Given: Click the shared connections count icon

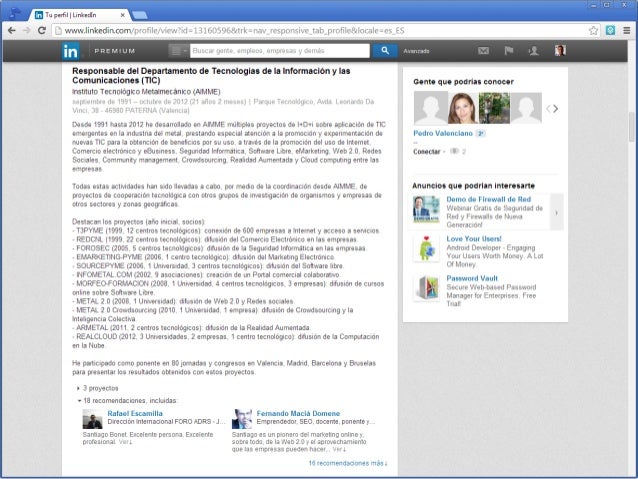Looking at the screenshot, I should (x=454, y=151).
